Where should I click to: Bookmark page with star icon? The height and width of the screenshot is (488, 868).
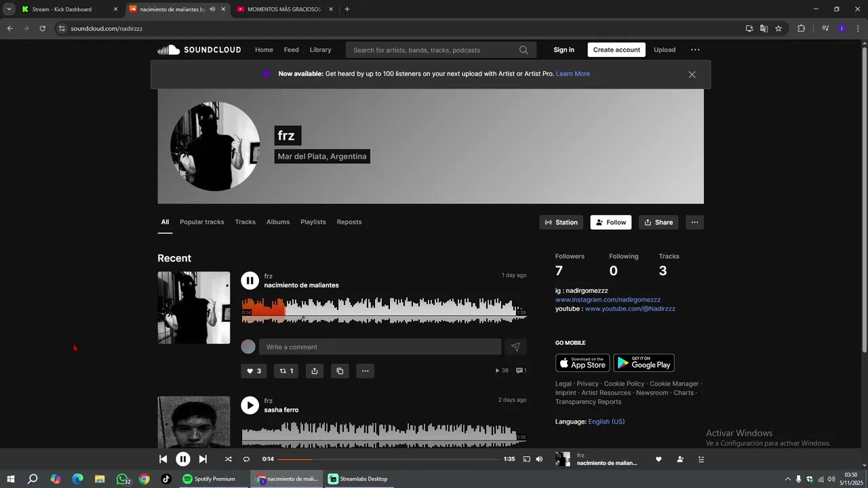778,28
